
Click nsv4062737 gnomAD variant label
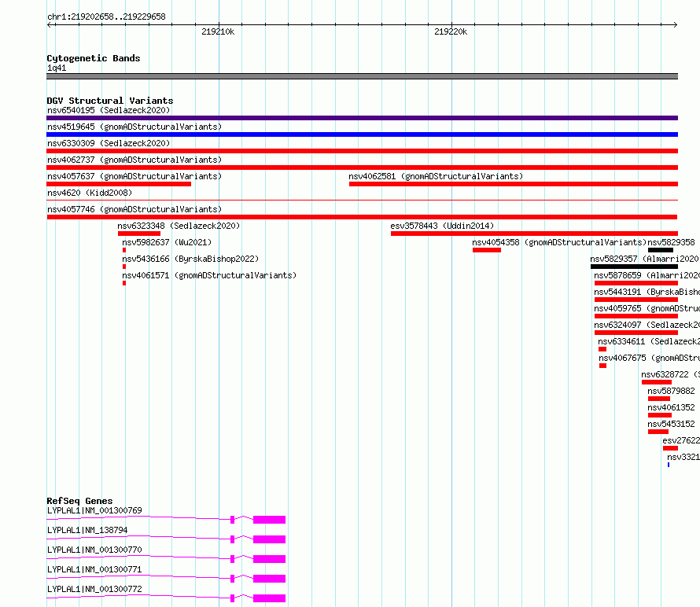pyautogui.click(x=134, y=160)
